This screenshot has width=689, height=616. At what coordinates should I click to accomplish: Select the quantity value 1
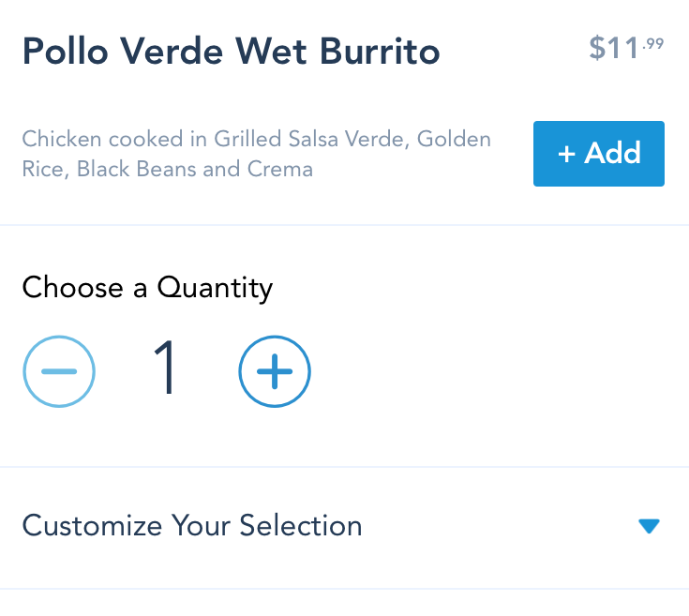pyautogui.click(x=166, y=370)
